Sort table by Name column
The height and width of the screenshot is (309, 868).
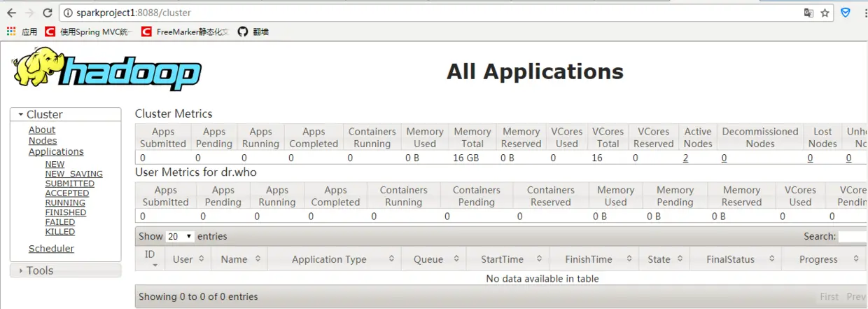[240, 259]
